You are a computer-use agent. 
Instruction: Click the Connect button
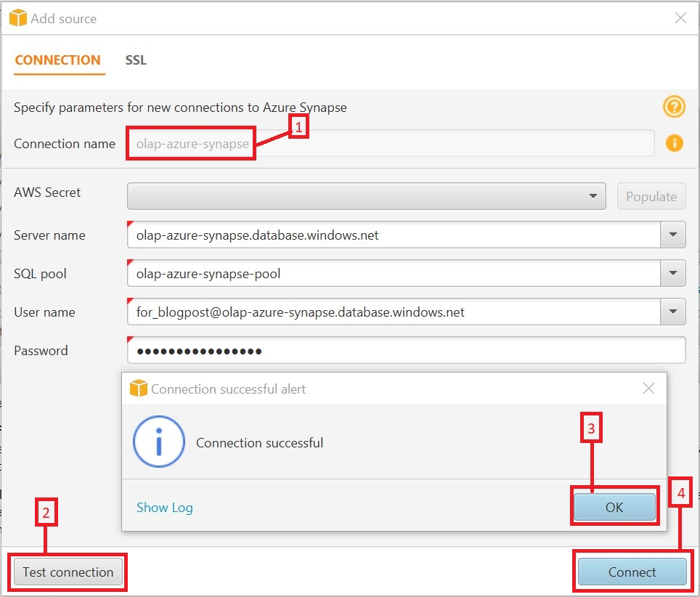point(632,572)
